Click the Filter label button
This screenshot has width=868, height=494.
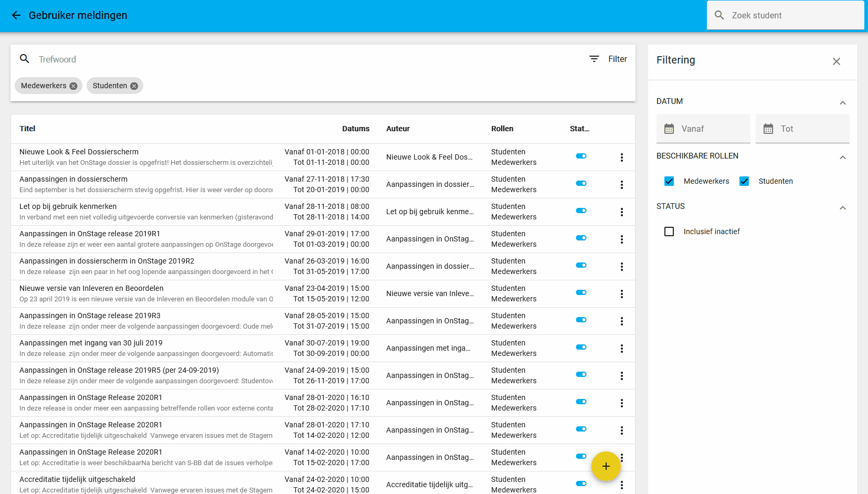click(618, 59)
